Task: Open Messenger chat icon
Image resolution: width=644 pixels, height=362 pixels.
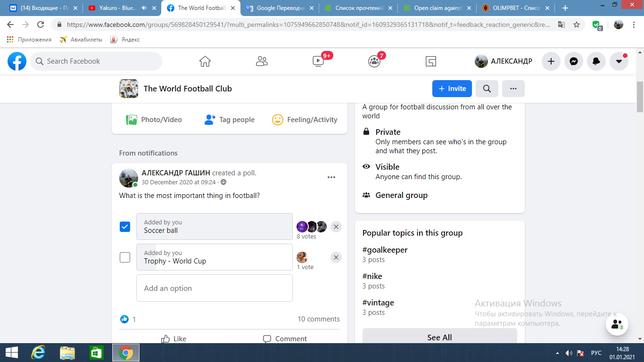Action: tap(573, 61)
